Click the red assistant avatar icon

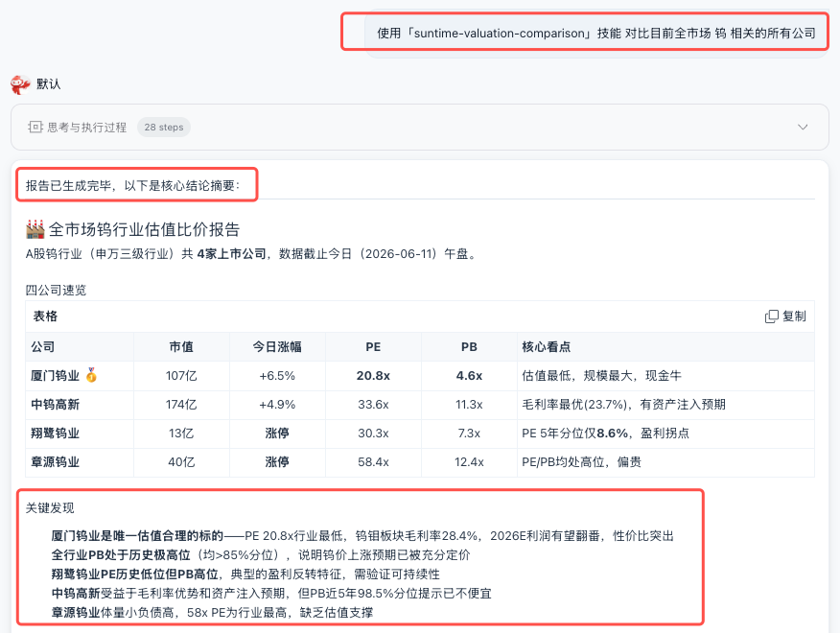20,84
